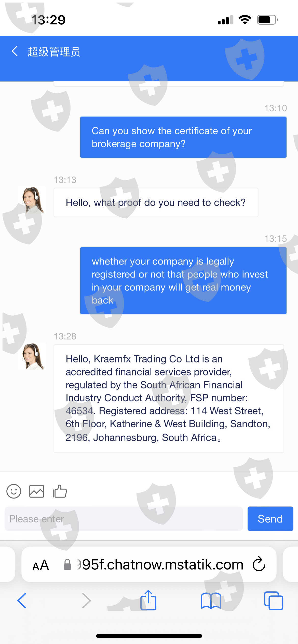Open Safari bookmarks
Screen dimensions: 298x644
pyautogui.click(x=211, y=601)
